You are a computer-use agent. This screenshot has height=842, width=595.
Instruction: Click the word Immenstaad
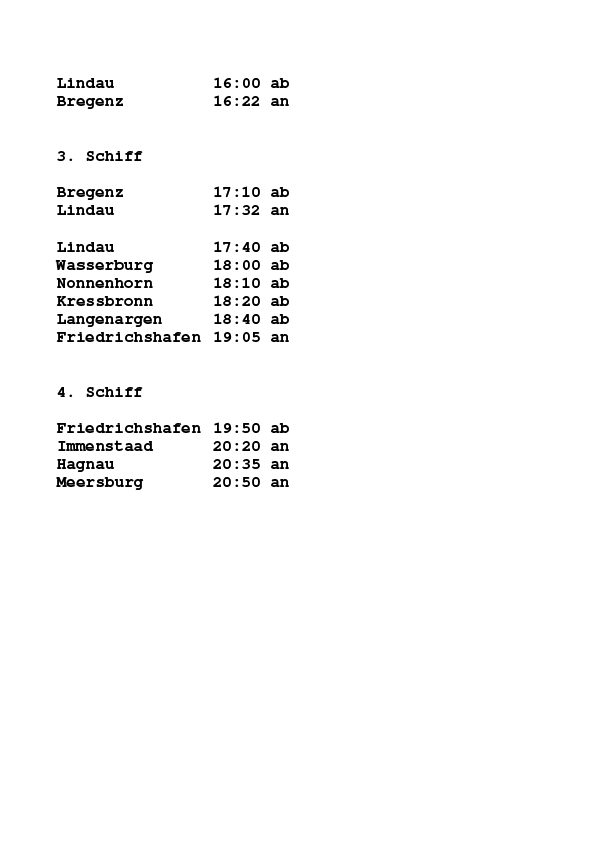tap(105, 446)
